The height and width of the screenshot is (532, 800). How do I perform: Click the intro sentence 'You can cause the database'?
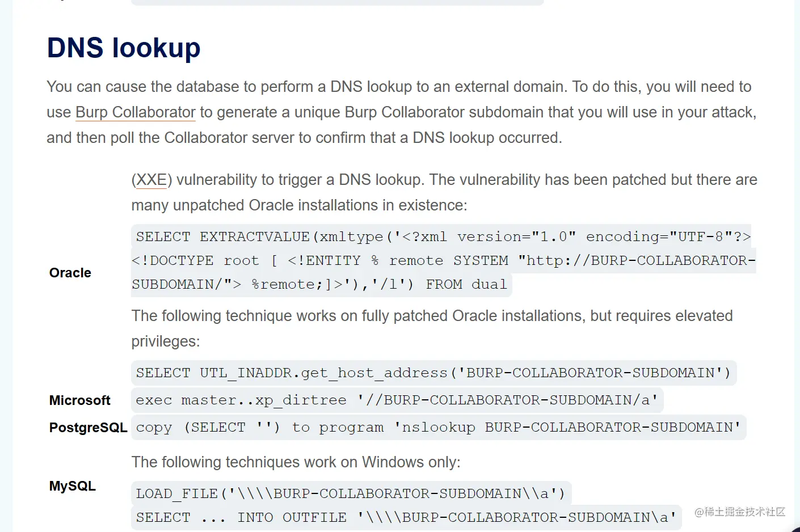coord(399,87)
